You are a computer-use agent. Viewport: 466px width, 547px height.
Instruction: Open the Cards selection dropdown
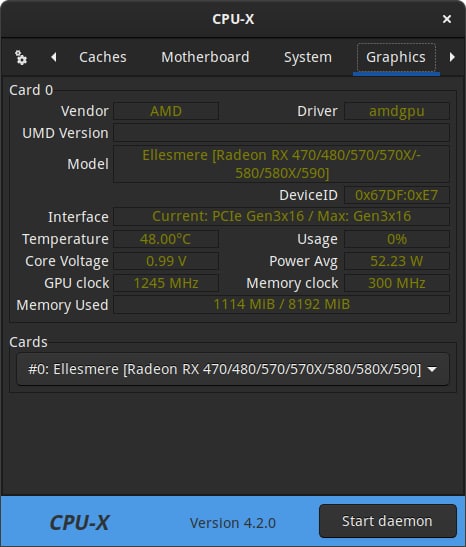tap(233, 369)
